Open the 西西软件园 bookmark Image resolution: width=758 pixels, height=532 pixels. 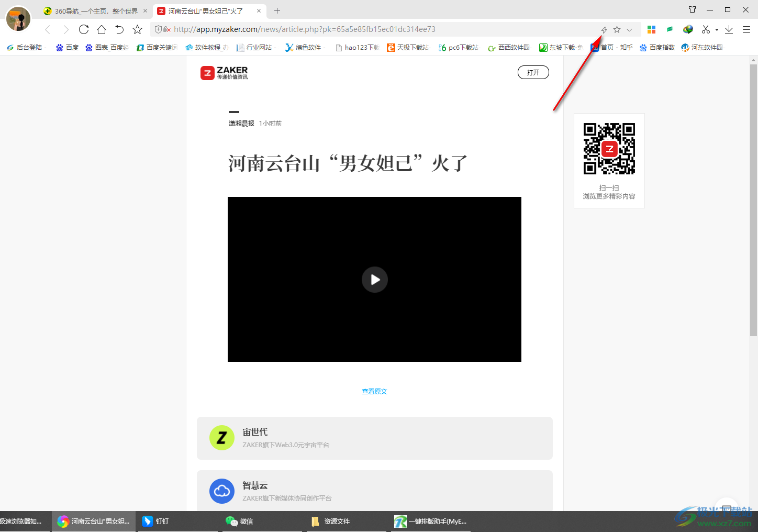pos(509,48)
